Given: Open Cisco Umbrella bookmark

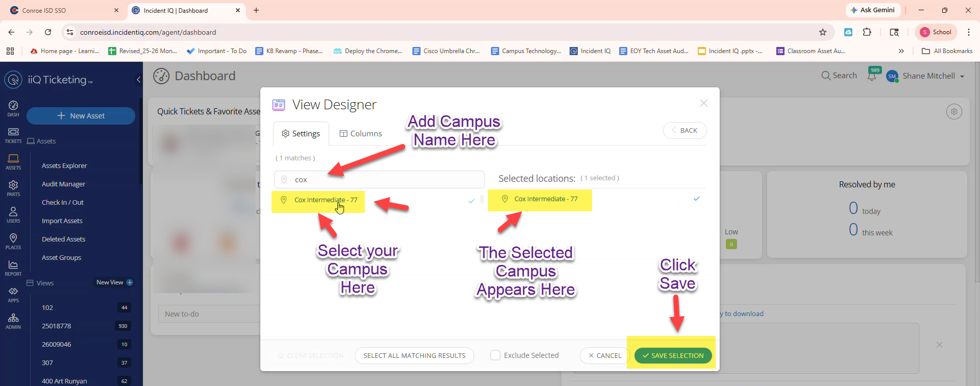Looking at the screenshot, I should point(446,51).
